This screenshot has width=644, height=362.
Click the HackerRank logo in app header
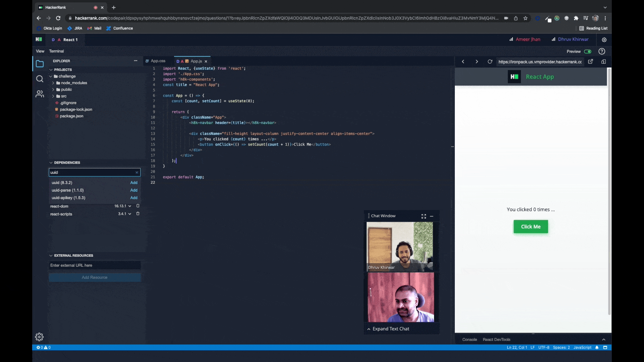click(x=39, y=40)
